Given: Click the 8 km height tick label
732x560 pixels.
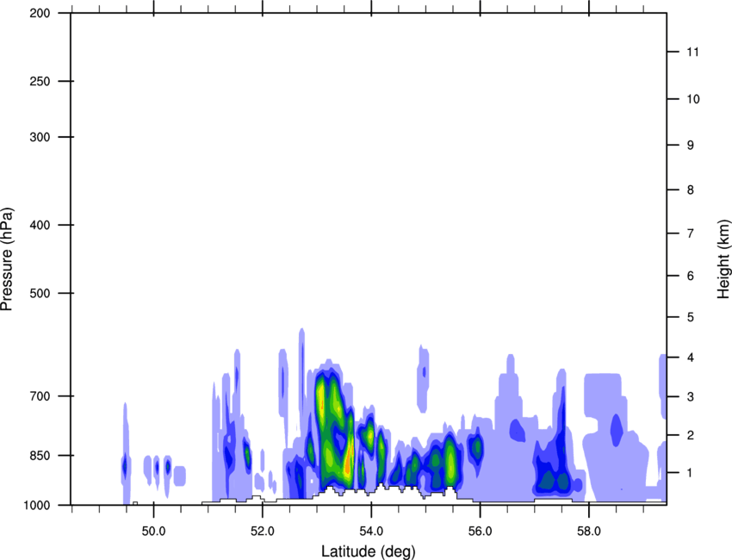Looking at the screenshot, I should click(x=691, y=190).
